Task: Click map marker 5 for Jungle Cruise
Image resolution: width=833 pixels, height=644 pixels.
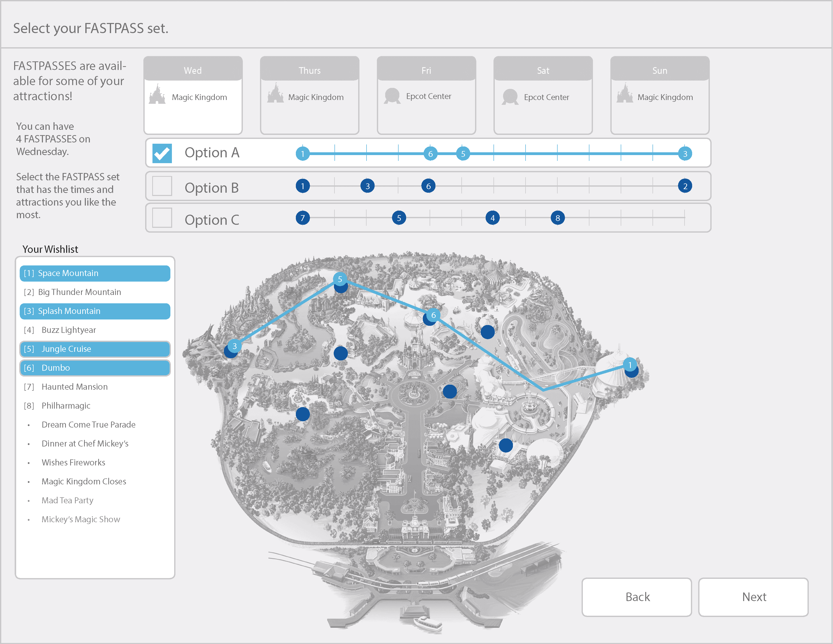Action: (x=340, y=279)
